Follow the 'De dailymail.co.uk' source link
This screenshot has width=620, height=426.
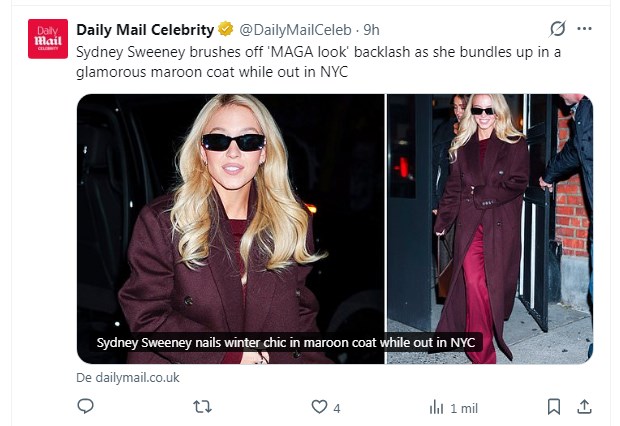[128, 377]
